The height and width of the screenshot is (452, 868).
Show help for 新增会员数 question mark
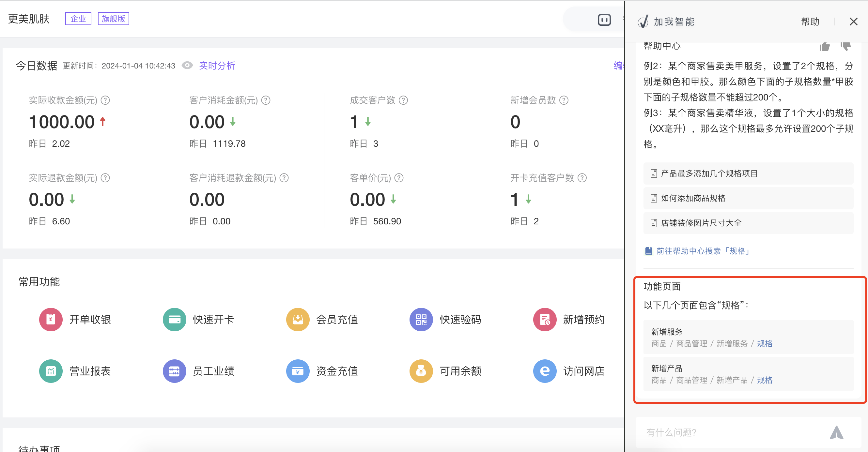point(564,100)
